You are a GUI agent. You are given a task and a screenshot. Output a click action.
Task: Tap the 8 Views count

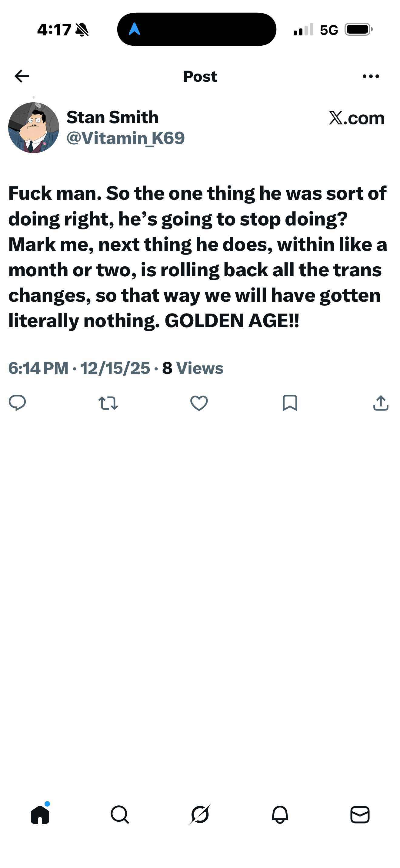193,368
